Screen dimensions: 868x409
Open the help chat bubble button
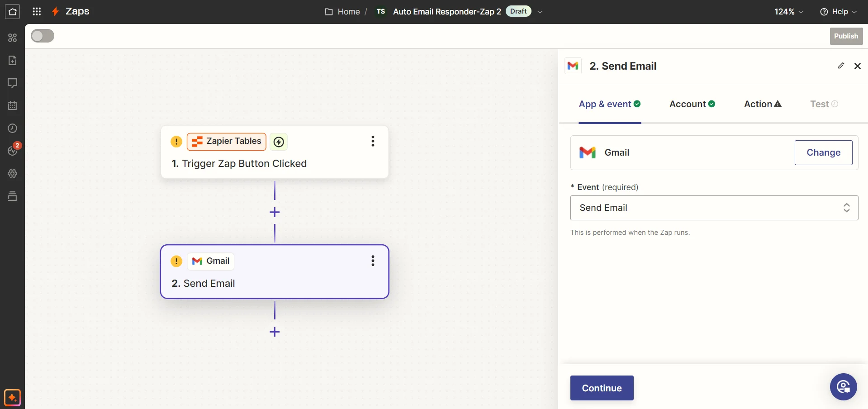point(844,387)
